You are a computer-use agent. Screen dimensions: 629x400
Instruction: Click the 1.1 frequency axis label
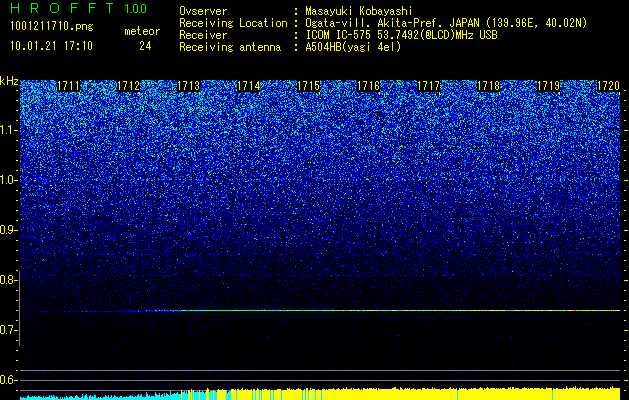[8, 130]
